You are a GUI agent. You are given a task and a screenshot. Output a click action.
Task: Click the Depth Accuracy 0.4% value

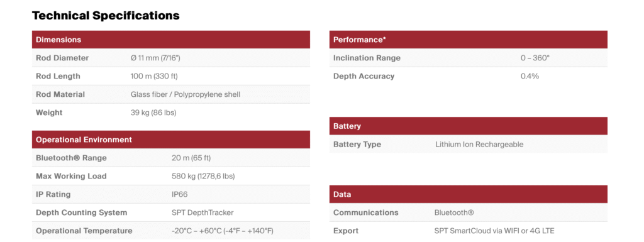(x=530, y=76)
